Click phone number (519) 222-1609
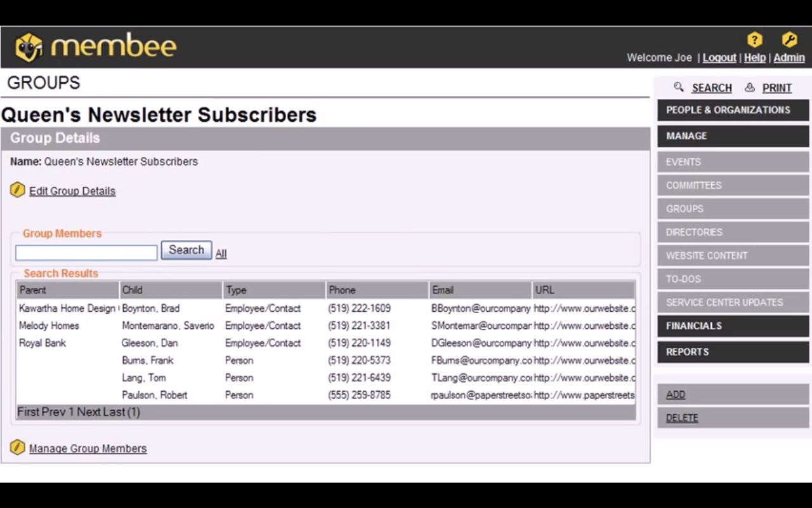 pyautogui.click(x=360, y=309)
